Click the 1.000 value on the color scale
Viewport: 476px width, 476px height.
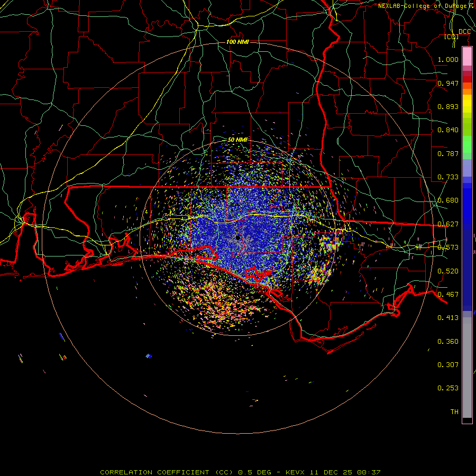click(x=448, y=59)
